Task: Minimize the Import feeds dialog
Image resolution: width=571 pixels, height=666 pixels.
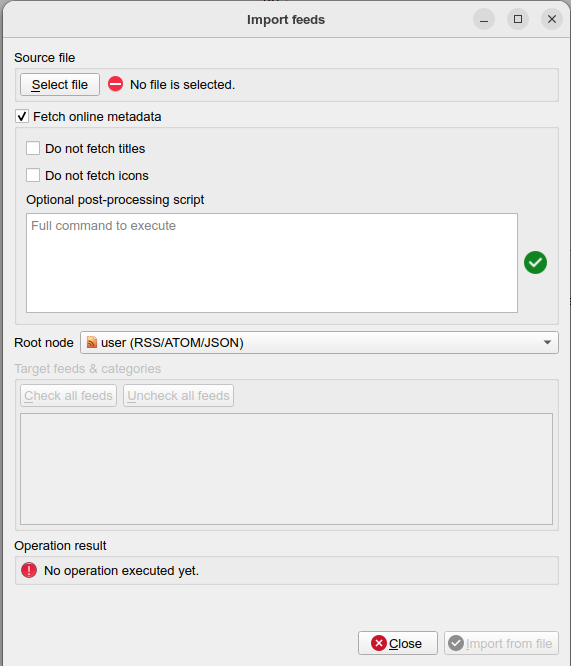Action: click(x=484, y=20)
